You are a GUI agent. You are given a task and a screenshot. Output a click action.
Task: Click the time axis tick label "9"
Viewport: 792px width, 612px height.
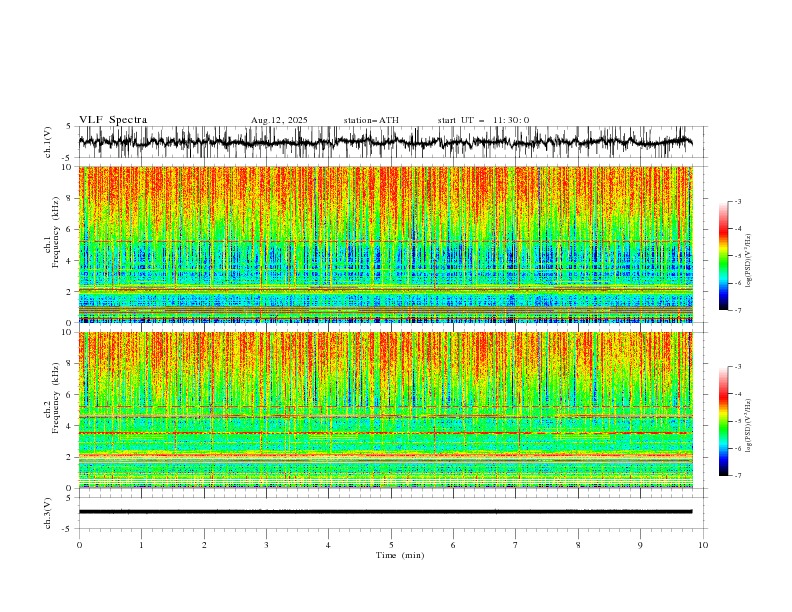click(x=640, y=545)
